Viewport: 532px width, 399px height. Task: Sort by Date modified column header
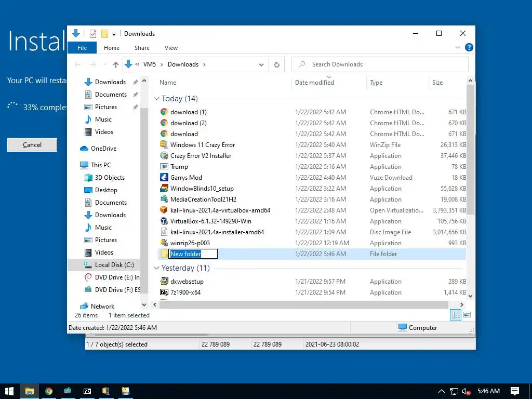(x=314, y=83)
